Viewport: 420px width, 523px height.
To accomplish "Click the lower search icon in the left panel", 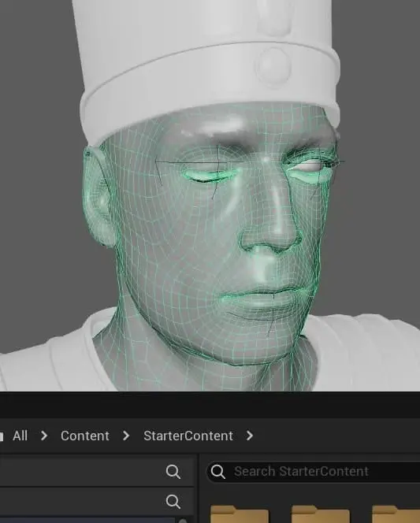I will click(173, 502).
